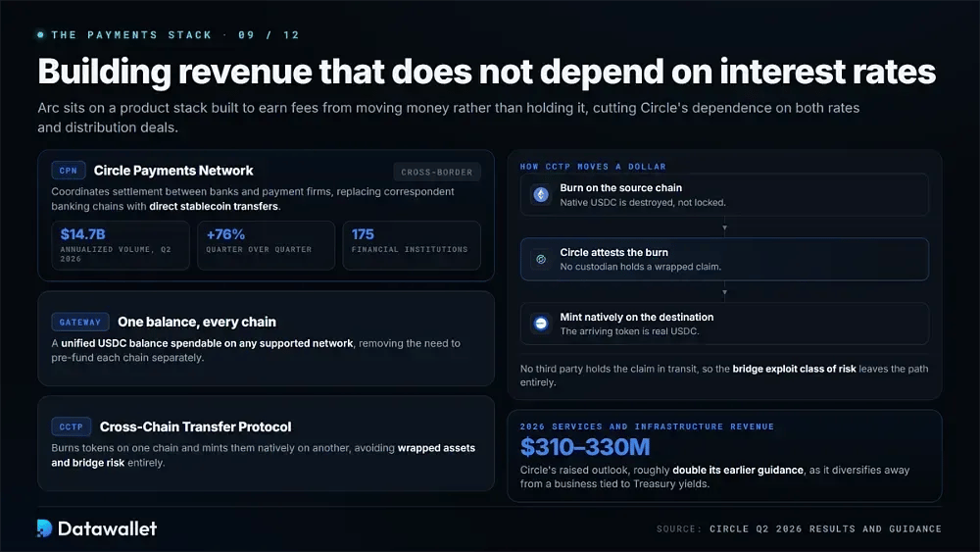
Task: Click Native USDC is destroyed, not locked text
Action: coord(643,203)
